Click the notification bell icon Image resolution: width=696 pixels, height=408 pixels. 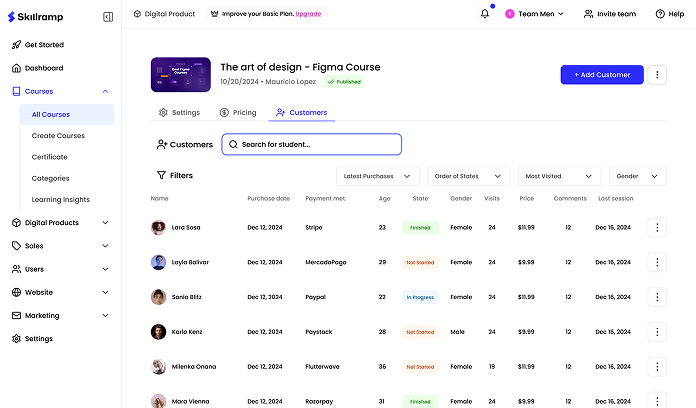pyautogui.click(x=485, y=14)
